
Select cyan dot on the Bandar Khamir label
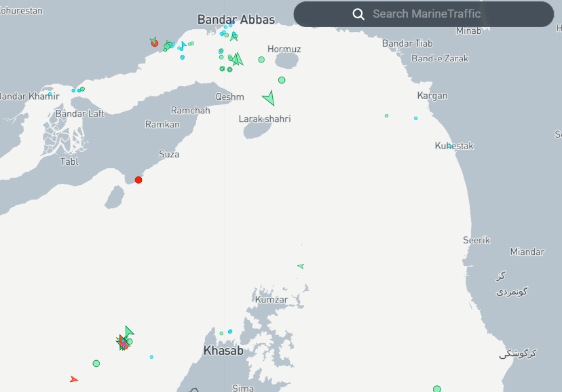click(50, 94)
